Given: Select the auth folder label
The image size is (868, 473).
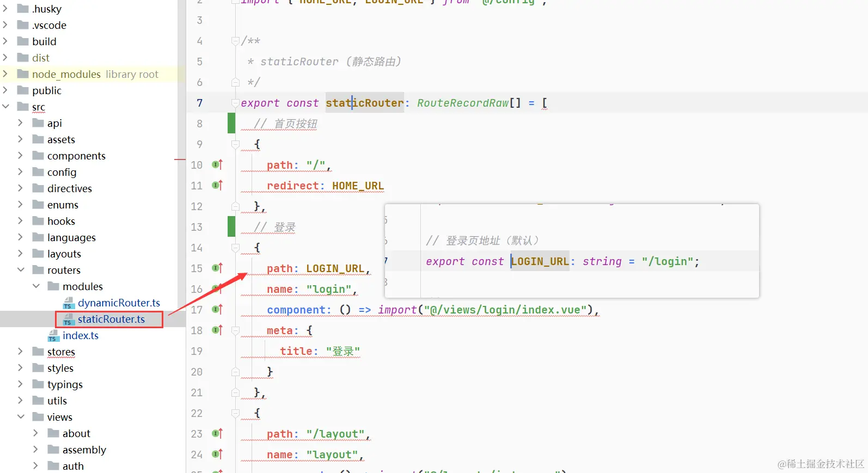Looking at the screenshot, I should pos(73,466).
